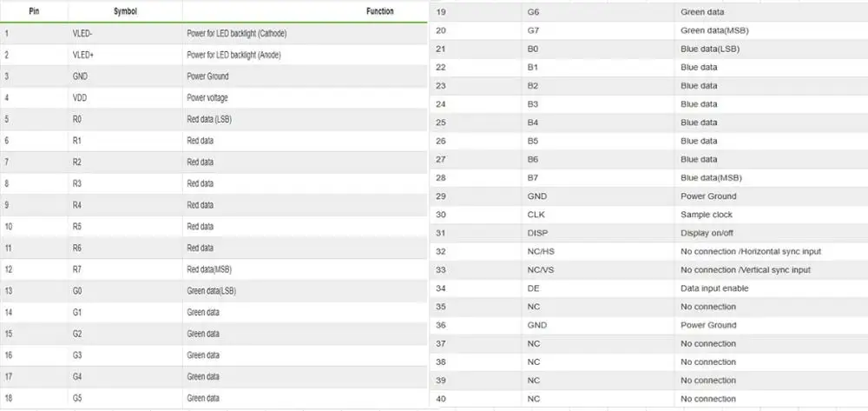
Task: Select the DISP symbol cell
Action: click(x=537, y=233)
